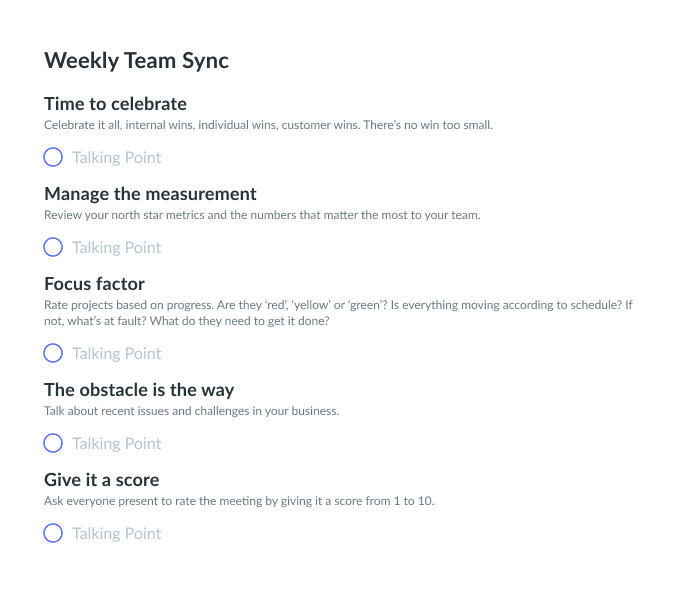The image size is (684, 592).
Task: Click the Manage the measurement heading
Action: (x=150, y=194)
